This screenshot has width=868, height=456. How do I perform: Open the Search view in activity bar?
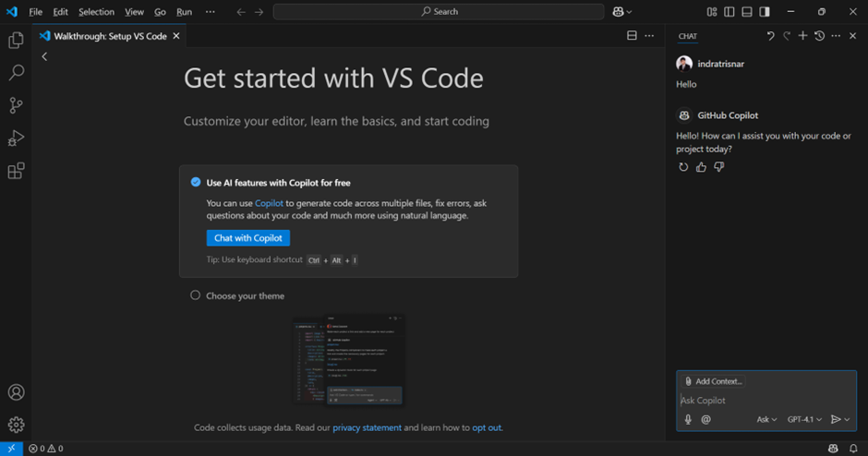click(16, 72)
